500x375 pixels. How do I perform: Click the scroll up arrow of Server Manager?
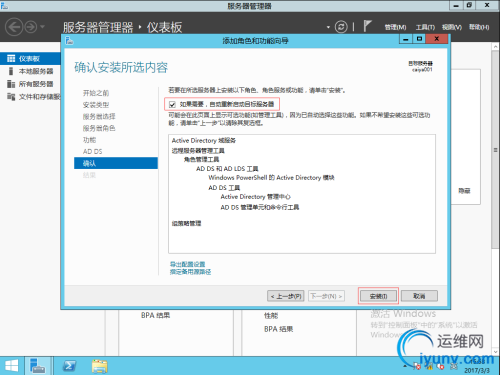click(495, 47)
